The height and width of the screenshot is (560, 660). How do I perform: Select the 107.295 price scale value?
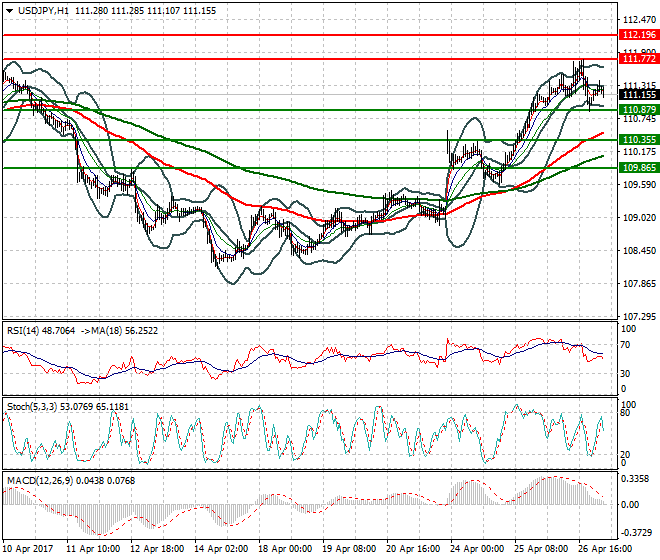click(639, 316)
